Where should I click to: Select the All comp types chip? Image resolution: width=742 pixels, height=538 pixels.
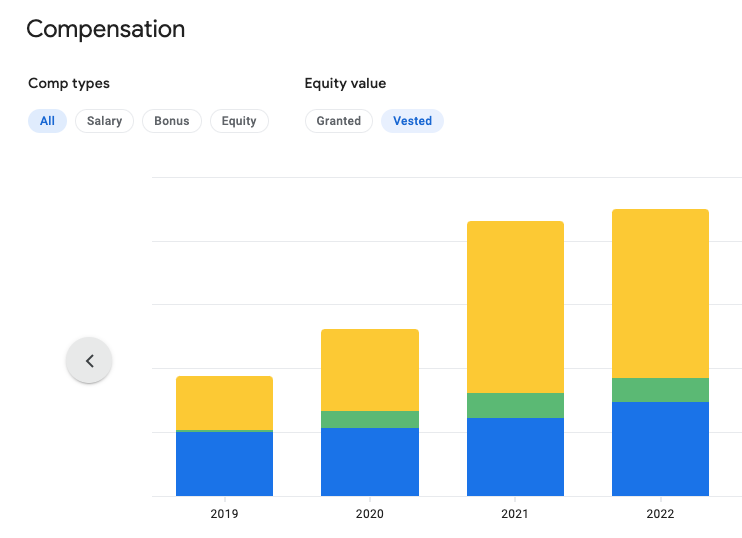[x=47, y=121]
